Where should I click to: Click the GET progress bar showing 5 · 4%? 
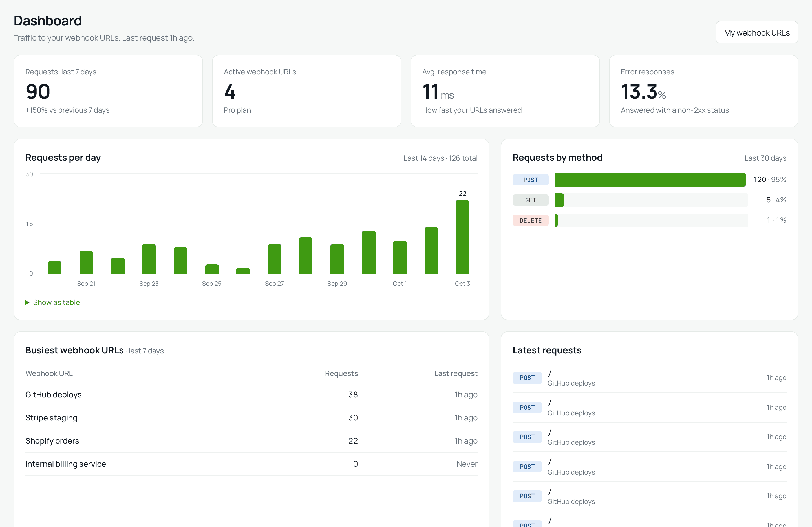click(651, 200)
